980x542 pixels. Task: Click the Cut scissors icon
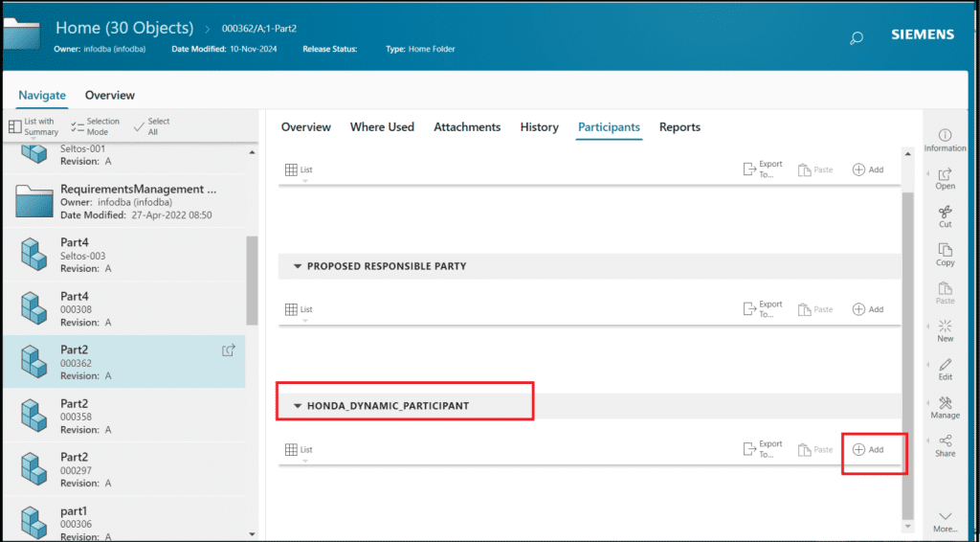pyautogui.click(x=945, y=212)
